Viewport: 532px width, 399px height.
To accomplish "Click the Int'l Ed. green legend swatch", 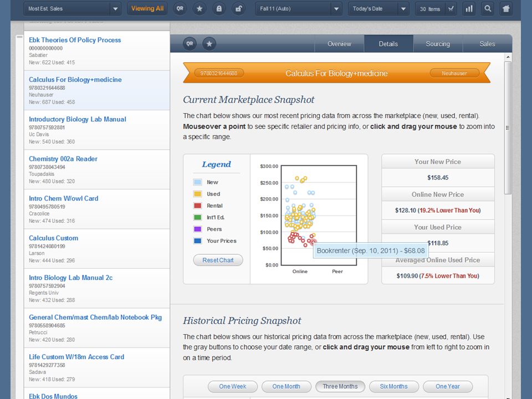I will tap(197, 217).
